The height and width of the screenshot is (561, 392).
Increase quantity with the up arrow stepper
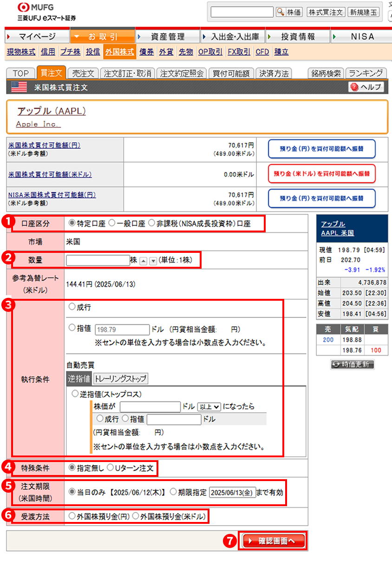tap(144, 261)
